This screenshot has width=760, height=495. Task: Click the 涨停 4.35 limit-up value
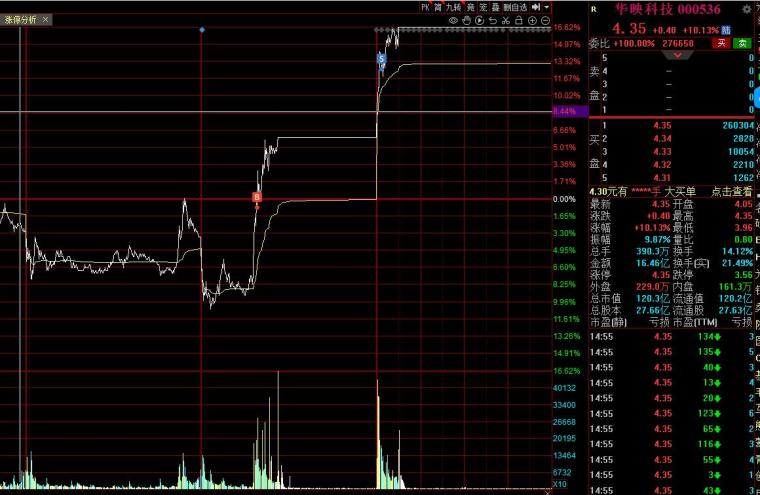pos(661,275)
